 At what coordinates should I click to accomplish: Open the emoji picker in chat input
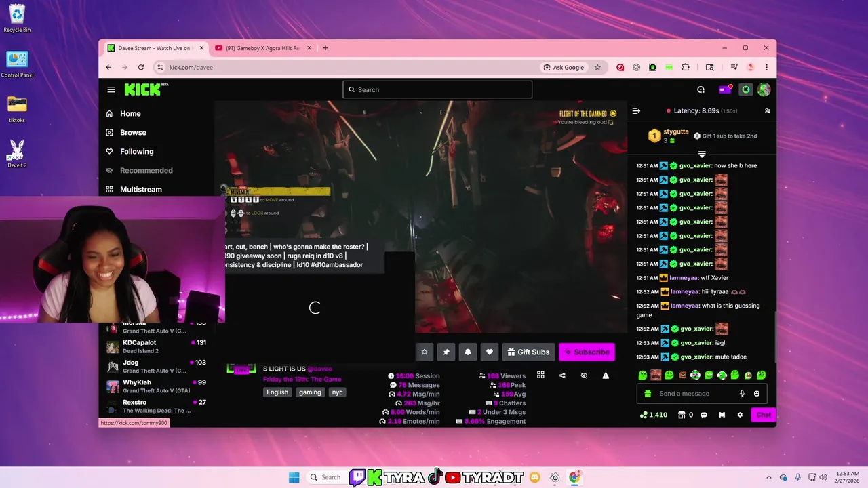click(x=757, y=394)
